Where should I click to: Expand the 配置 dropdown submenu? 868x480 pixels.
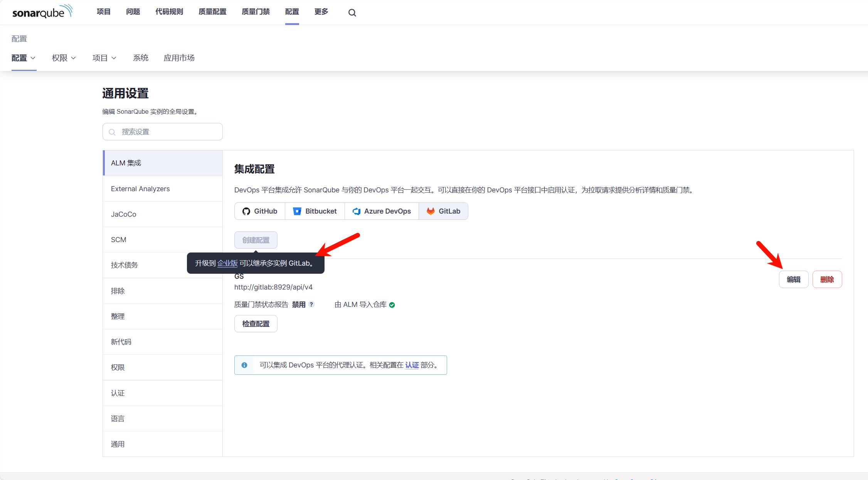tap(24, 58)
